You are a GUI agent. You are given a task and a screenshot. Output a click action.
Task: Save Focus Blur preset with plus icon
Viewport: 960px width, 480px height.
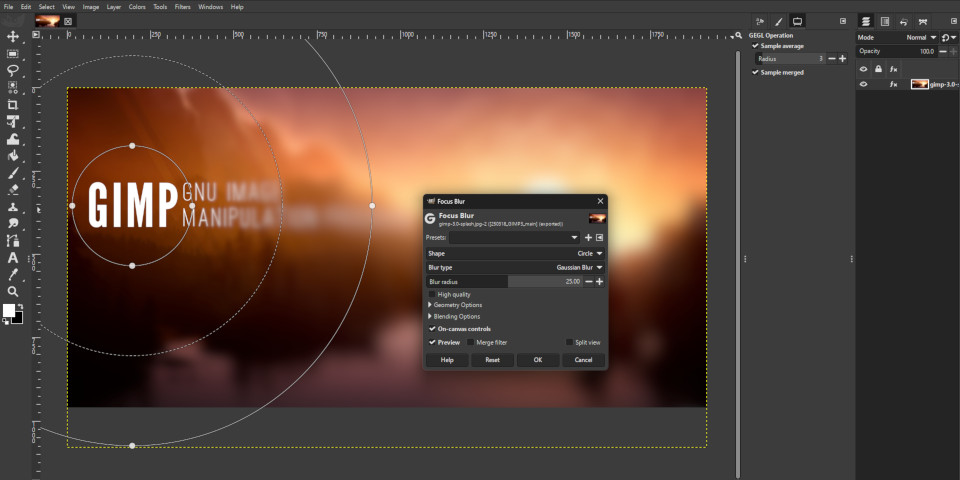pos(588,238)
